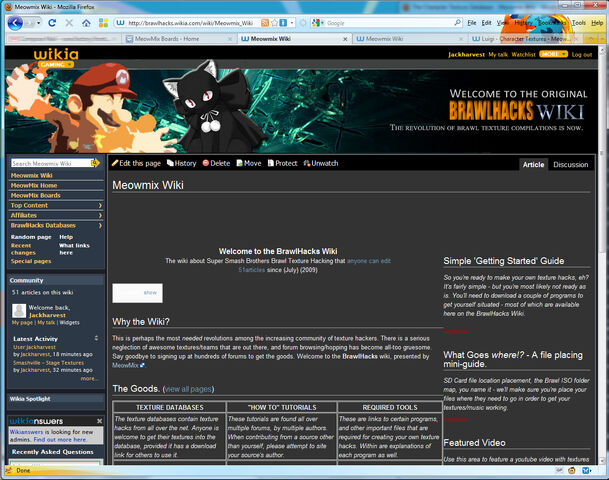Open Special pages link
This screenshot has height=480, width=609.
(31, 261)
